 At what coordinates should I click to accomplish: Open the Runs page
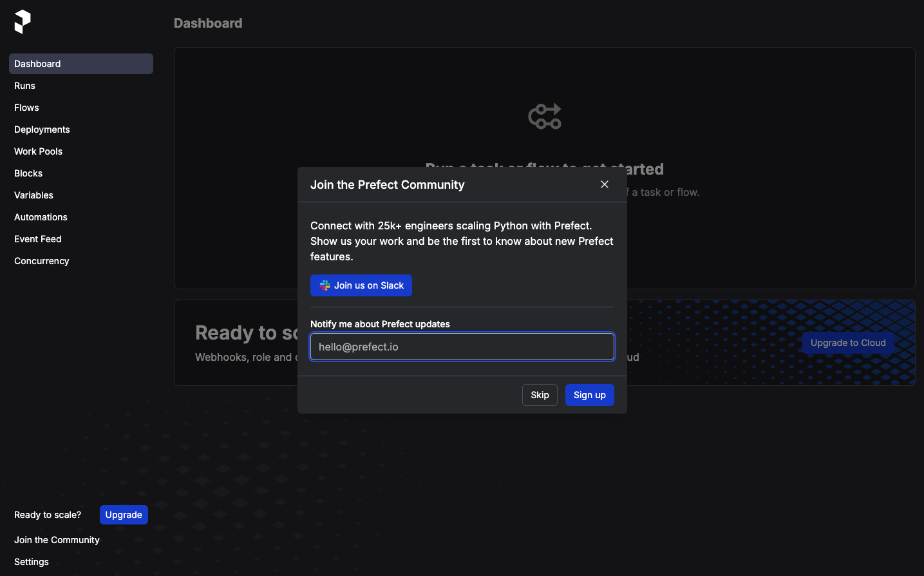[x=24, y=86]
